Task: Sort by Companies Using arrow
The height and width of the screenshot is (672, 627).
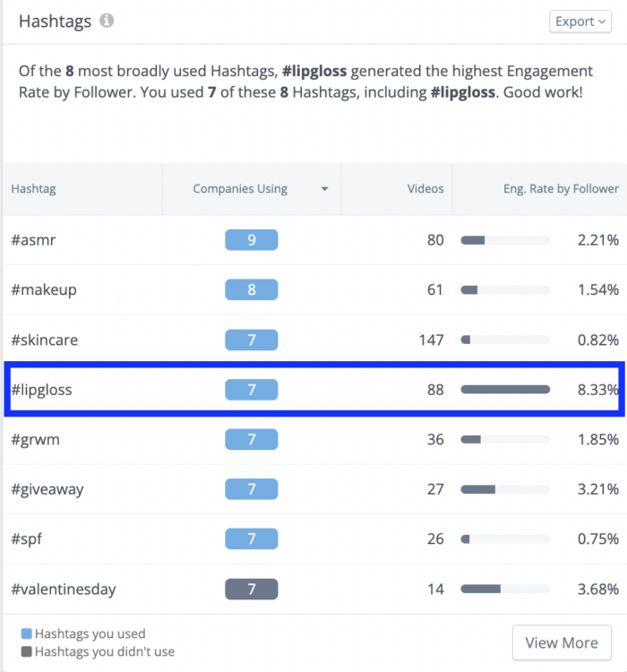Action: (x=324, y=189)
